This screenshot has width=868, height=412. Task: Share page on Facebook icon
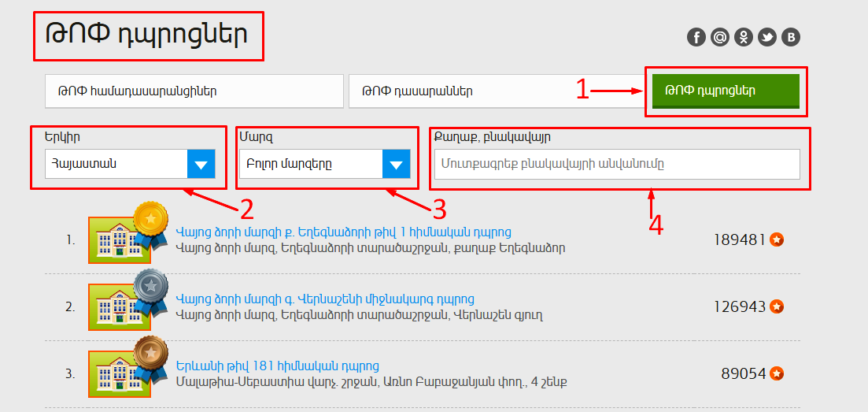(696, 37)
